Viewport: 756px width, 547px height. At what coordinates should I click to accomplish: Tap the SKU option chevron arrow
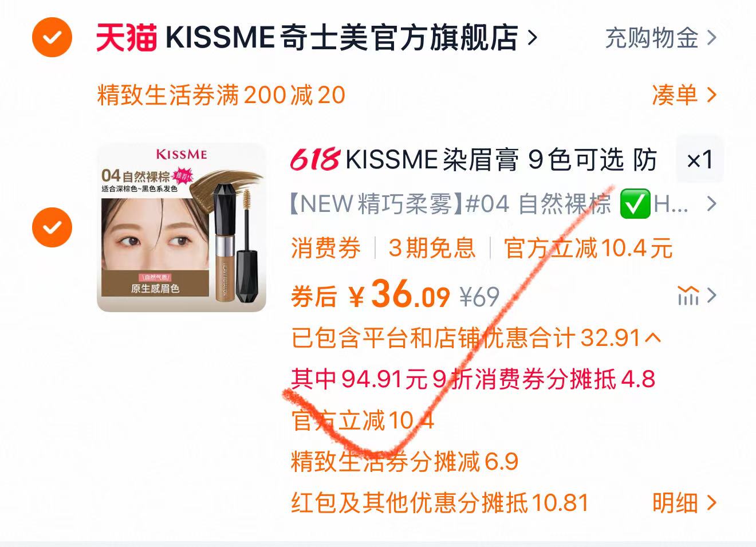711,204
